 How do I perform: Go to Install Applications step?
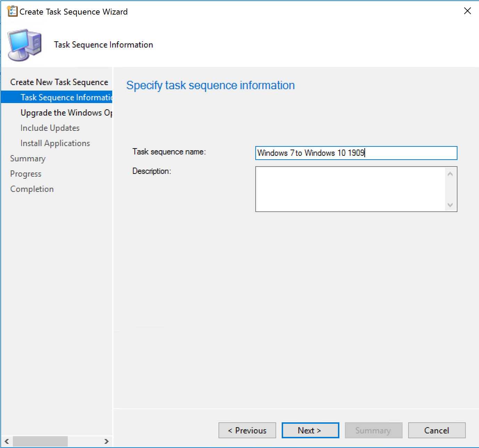click(55, 143)
